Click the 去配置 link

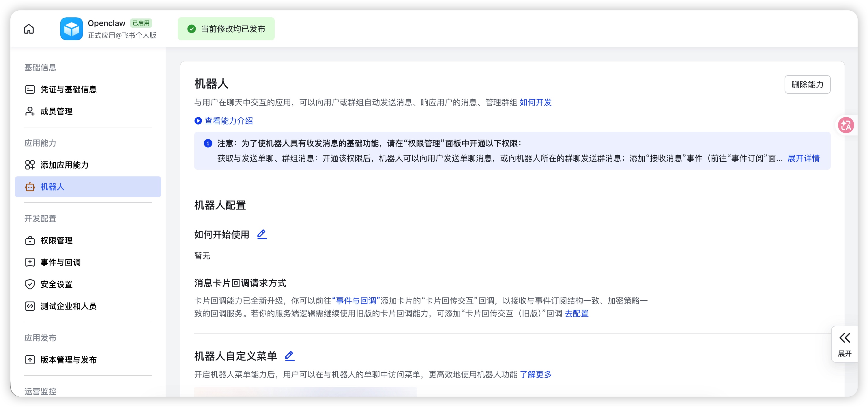click(x=577, y=313)
